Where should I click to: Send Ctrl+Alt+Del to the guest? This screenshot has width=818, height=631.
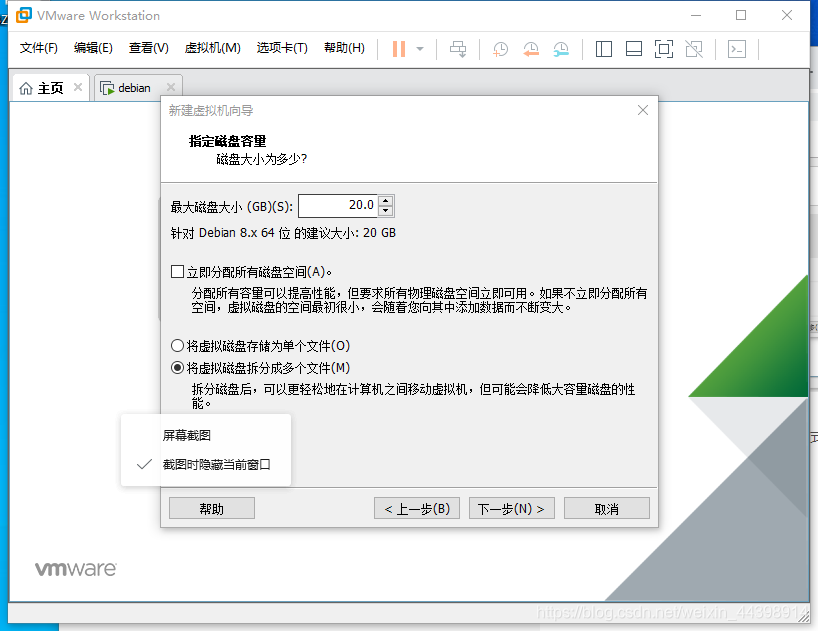coord(457,48)
